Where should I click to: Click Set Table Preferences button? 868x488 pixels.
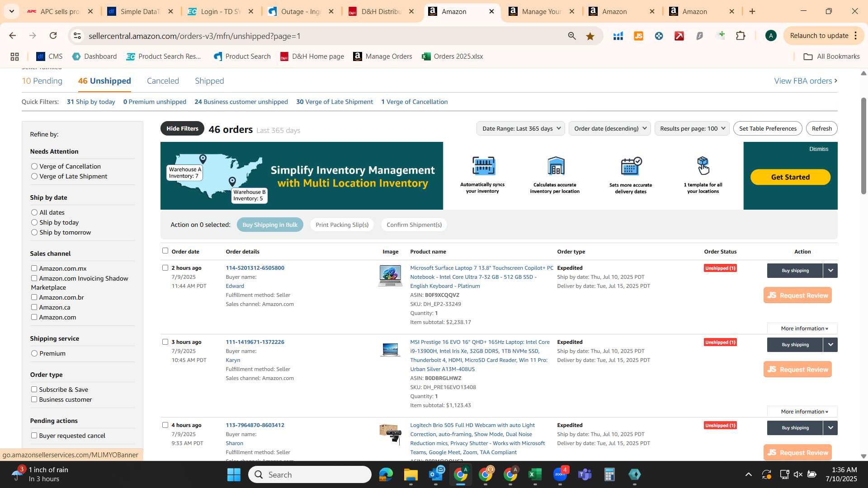pos(768,128)
